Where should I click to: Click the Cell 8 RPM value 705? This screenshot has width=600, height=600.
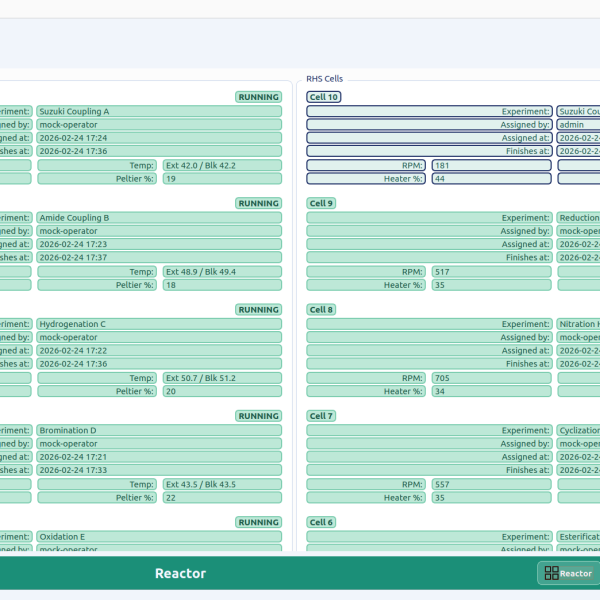pyautogui.click(x=490, y=378)
